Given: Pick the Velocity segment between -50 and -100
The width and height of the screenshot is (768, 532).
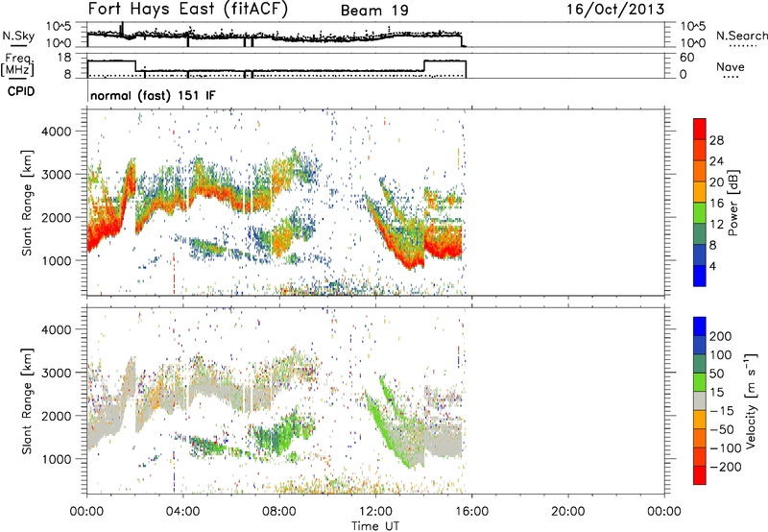Looking at the screenshot, I should (700, 438).
